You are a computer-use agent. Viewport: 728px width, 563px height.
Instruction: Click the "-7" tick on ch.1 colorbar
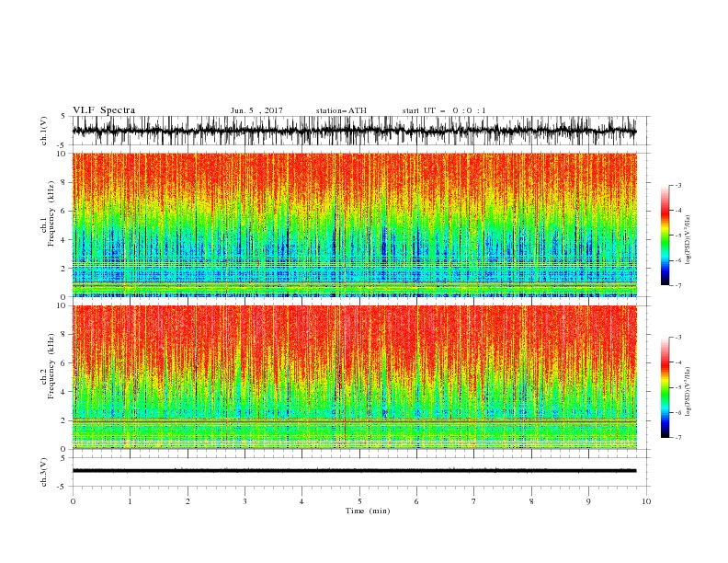pyautogui.click(x=678, y=285)
